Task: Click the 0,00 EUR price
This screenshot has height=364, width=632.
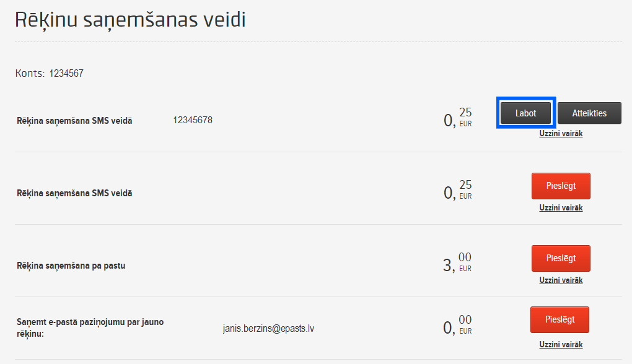Action: tap(457, 326)
